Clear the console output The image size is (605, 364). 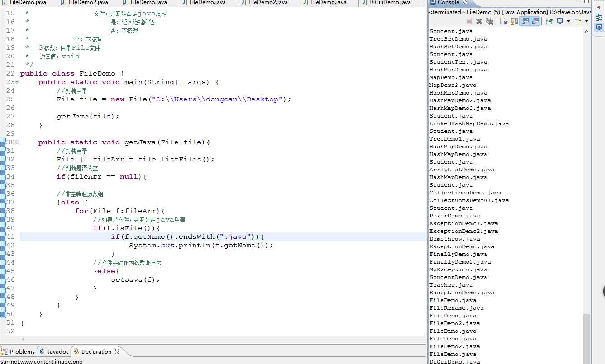point(504,21)
